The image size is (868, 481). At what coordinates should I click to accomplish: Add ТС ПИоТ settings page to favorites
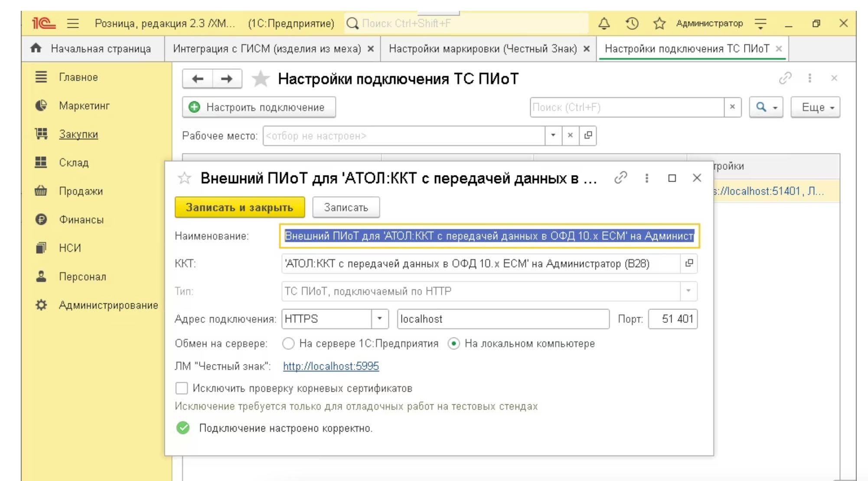point(261,79)
